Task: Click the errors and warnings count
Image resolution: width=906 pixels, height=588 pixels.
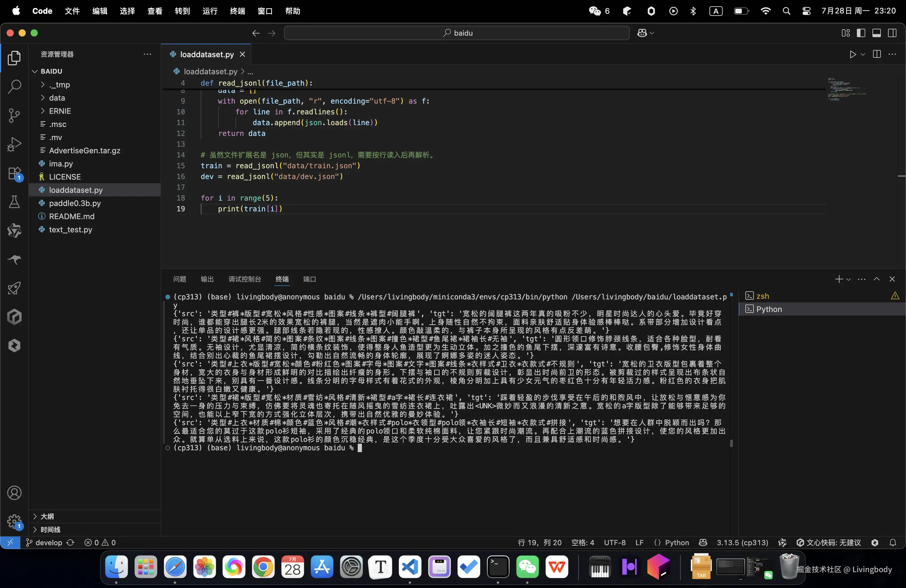Action: pos(100,543)
